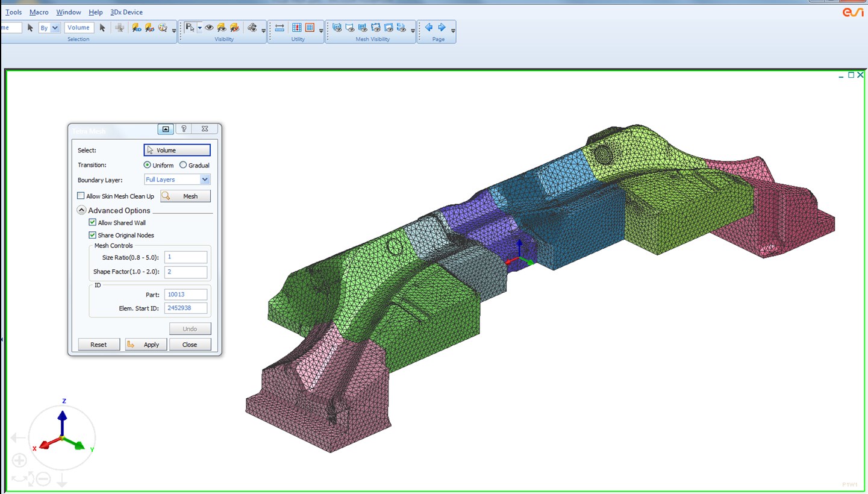
Task: Click the selection arrow beside the name field
Action: pyautogui.click(x=30, y=28)
